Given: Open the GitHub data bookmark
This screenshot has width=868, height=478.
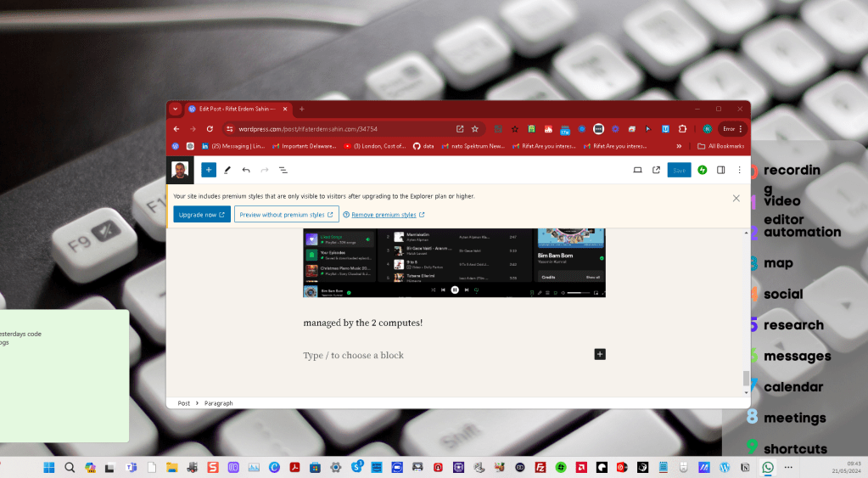Looking at the screenshot, I should coord(423,146).
